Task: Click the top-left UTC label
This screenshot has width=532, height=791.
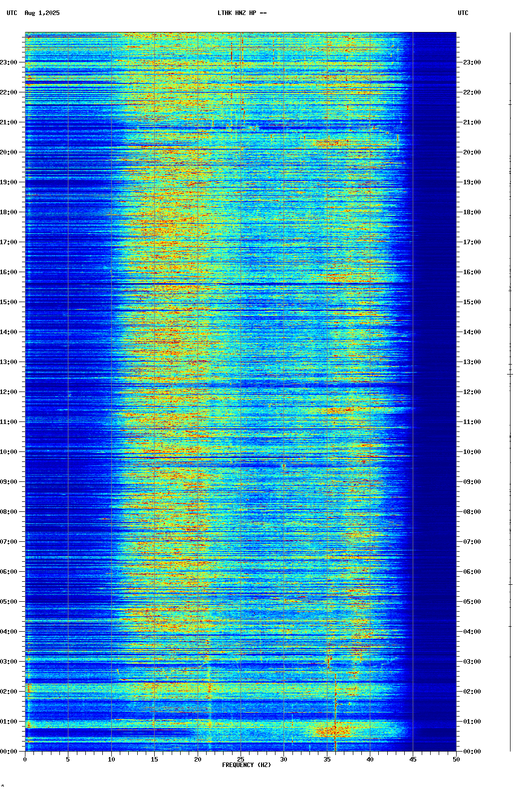Action: point(12,13)
